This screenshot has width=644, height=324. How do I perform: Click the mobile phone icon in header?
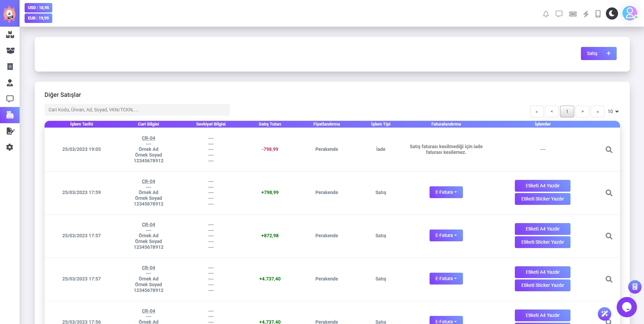(598, 14)
